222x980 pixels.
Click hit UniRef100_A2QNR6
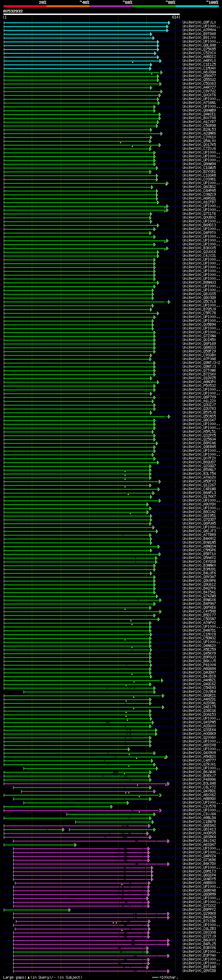pos(199,133)
